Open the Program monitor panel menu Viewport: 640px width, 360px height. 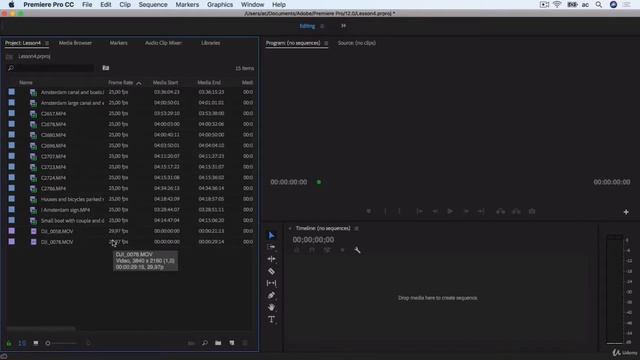[x=326, y=43]
